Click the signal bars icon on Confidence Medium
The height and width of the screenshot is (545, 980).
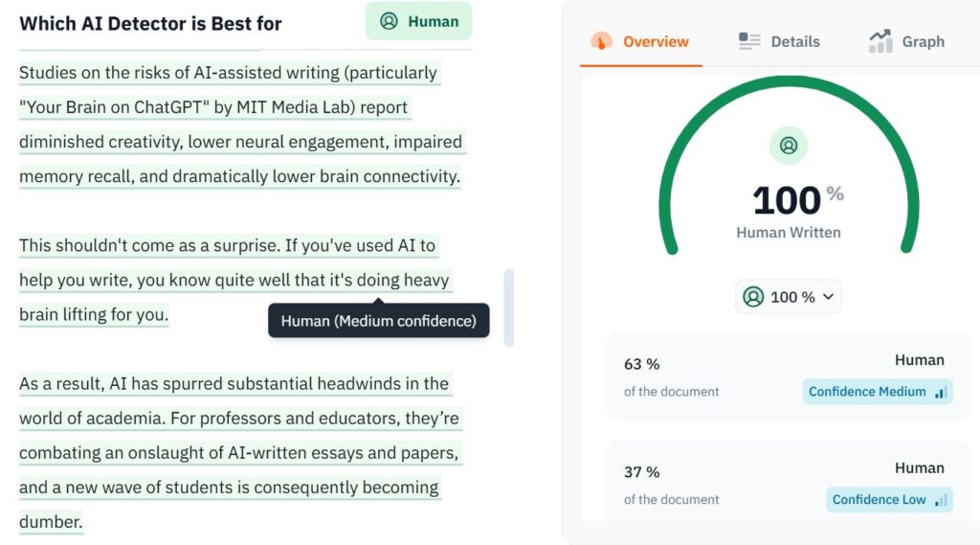940,392
